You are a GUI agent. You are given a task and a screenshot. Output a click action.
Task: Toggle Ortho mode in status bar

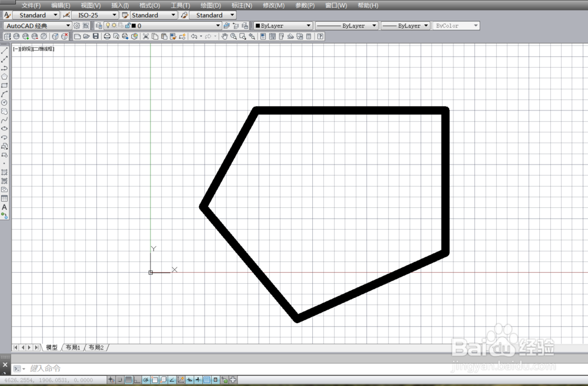(x=137, y=380)
